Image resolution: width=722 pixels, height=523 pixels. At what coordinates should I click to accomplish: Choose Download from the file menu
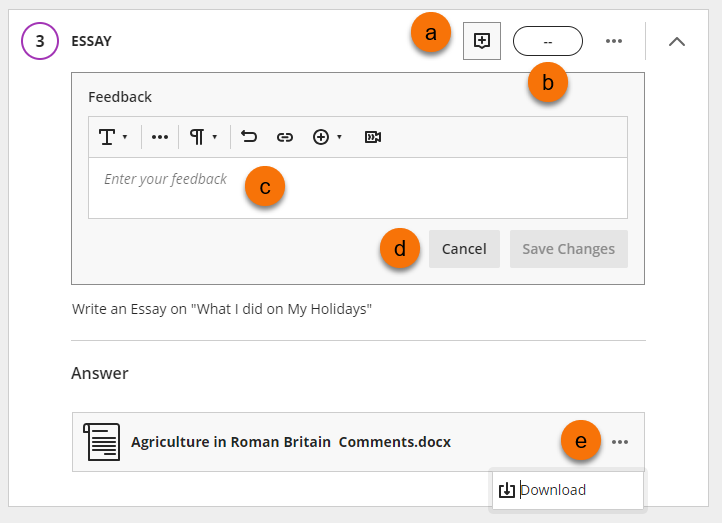coord(553,490)
